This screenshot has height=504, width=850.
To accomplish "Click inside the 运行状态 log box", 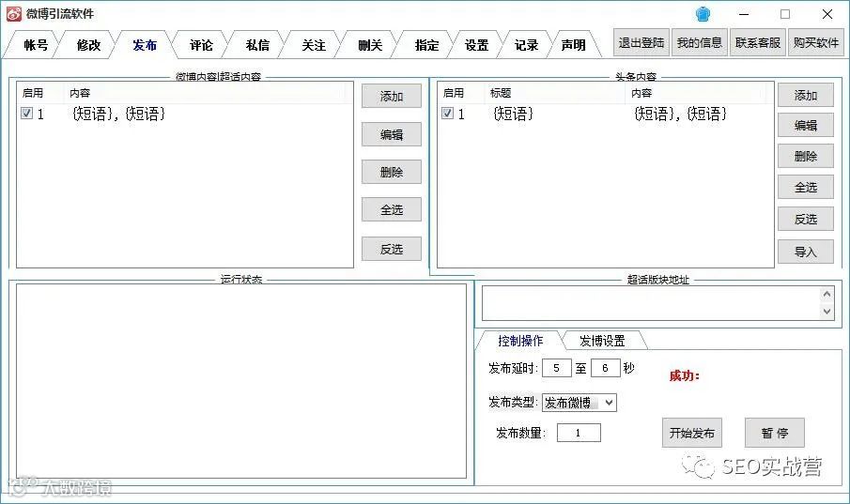I will (x=241, y=381).
